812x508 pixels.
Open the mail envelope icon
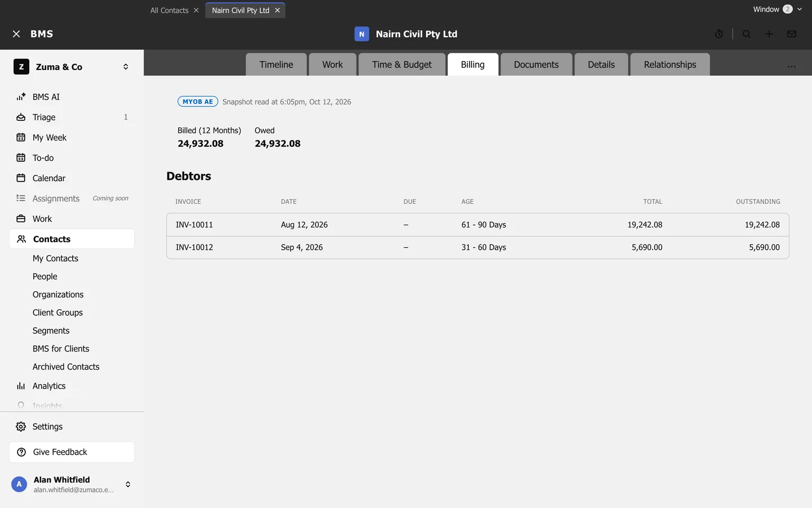tap(792, 34)
